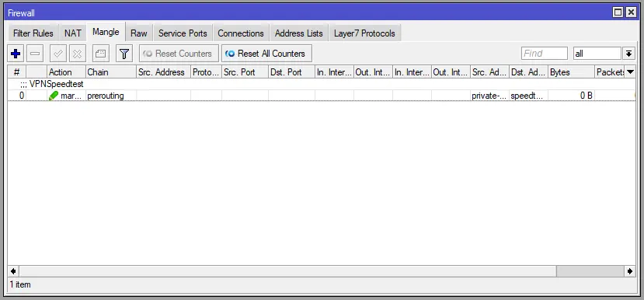This screenshot has height=300, width=644.
Task: Sort by the Bytes column header
Action: (571, 72)
